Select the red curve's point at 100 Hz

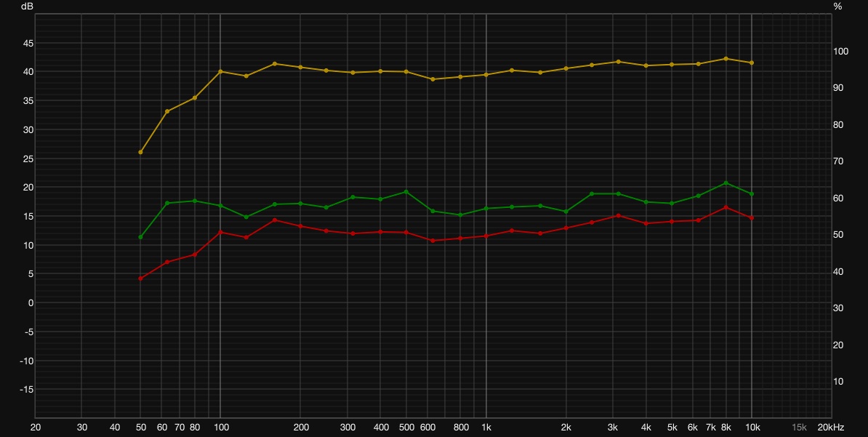(220, 232)
